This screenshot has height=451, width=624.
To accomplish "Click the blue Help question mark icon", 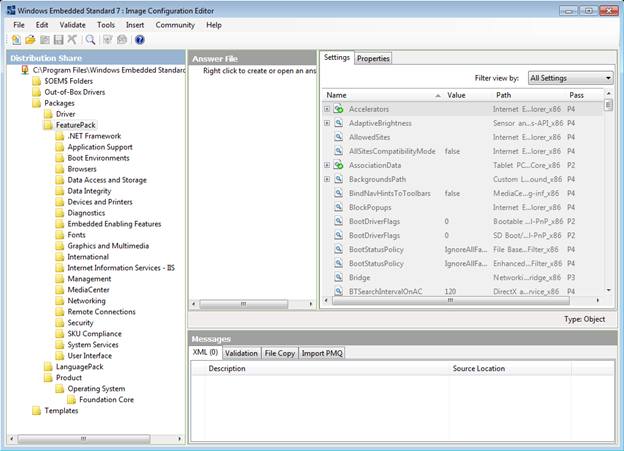I will click(x=140, y=40).
